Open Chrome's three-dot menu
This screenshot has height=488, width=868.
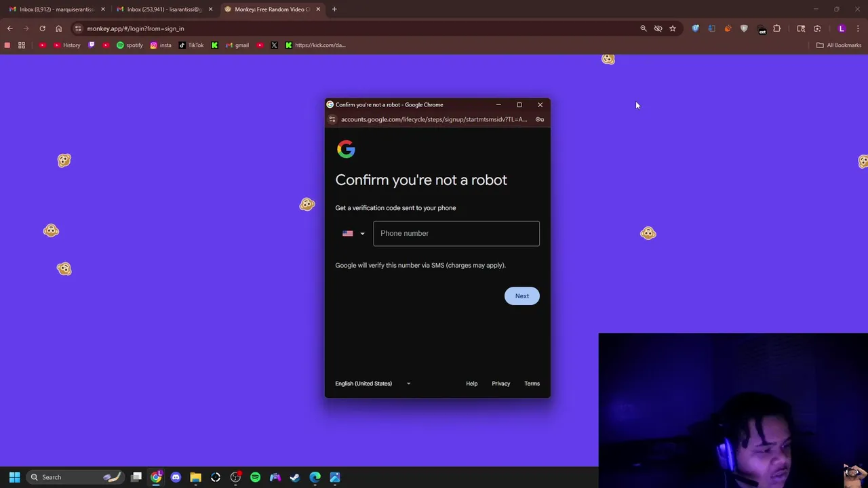(x=859, y=28)
